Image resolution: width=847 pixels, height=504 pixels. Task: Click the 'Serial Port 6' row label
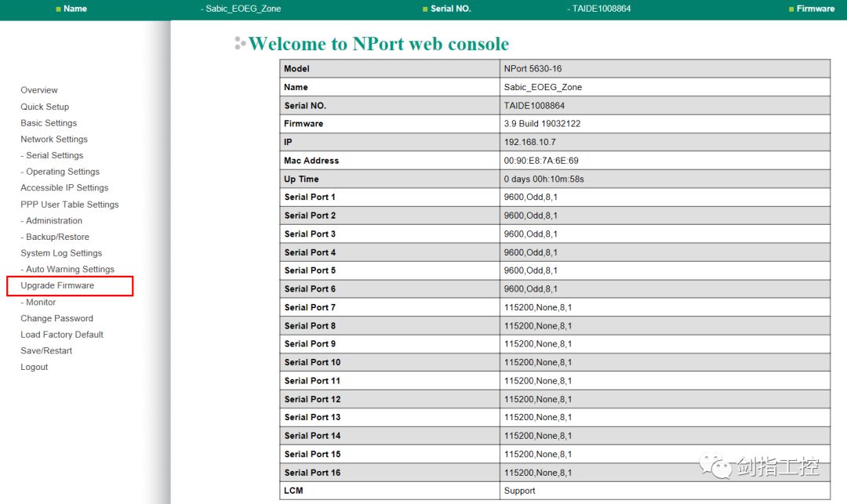point(310,288)
